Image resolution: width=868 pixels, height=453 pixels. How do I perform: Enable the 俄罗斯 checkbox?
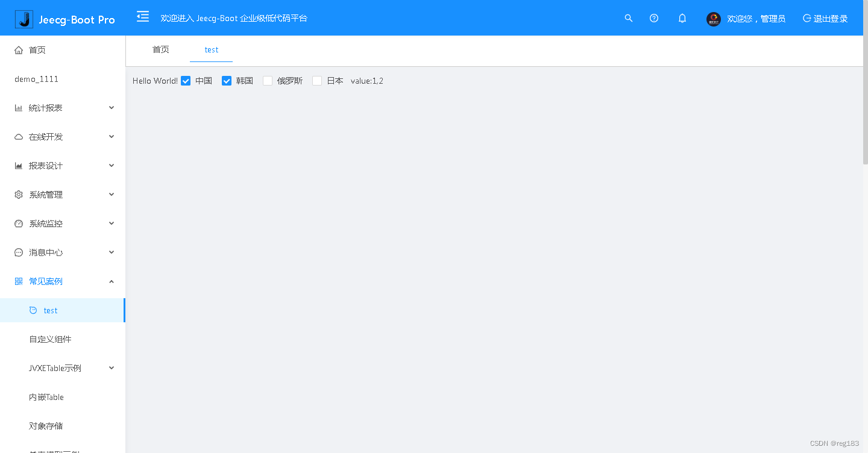[x=267, y=80]
